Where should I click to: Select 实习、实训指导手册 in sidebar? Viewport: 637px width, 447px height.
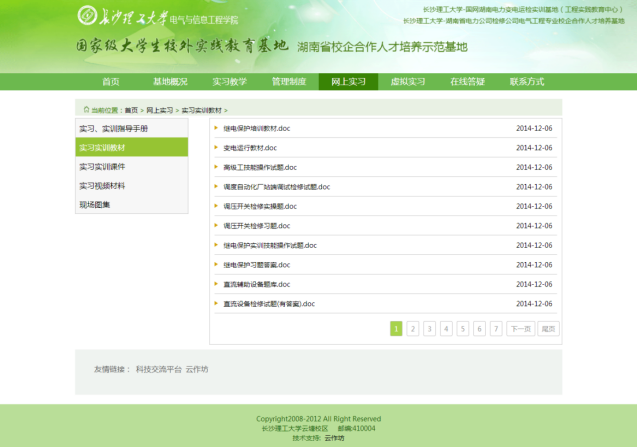pos(113,129)
